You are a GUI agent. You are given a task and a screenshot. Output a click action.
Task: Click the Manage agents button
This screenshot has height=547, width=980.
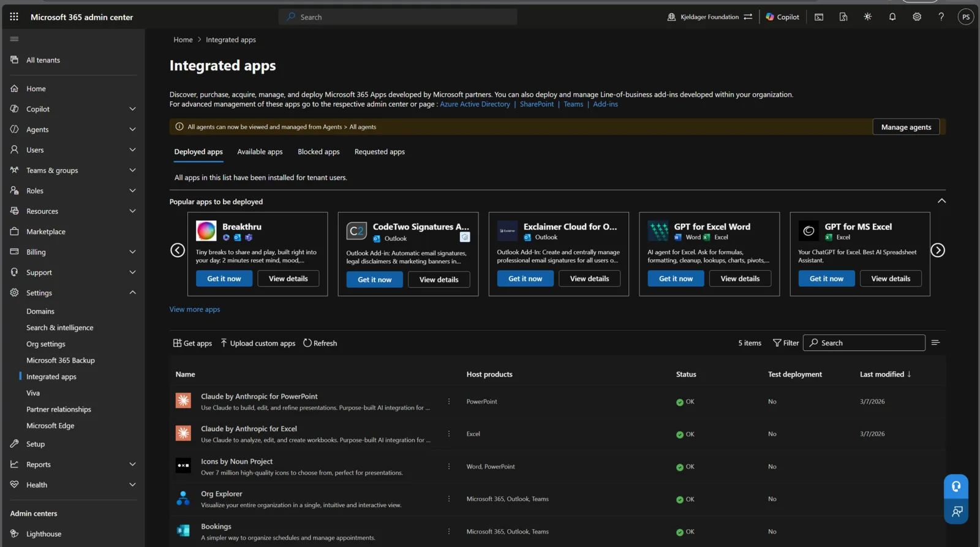tap(906, 127)
